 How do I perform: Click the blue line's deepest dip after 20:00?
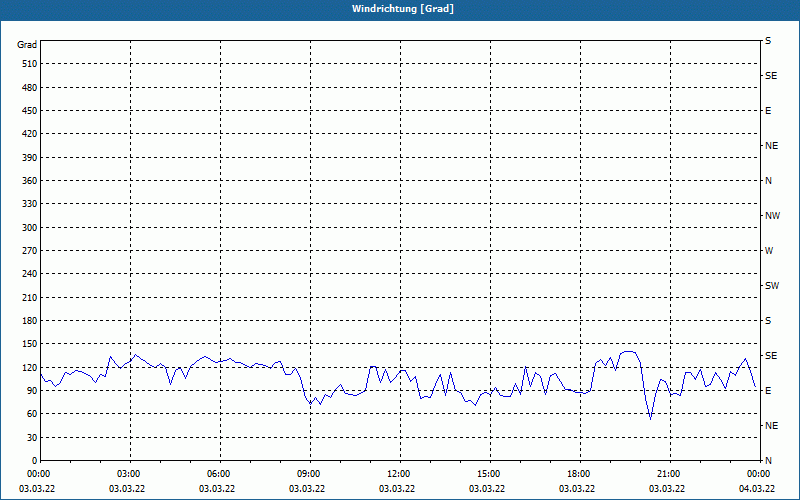(x=650, y=419)
